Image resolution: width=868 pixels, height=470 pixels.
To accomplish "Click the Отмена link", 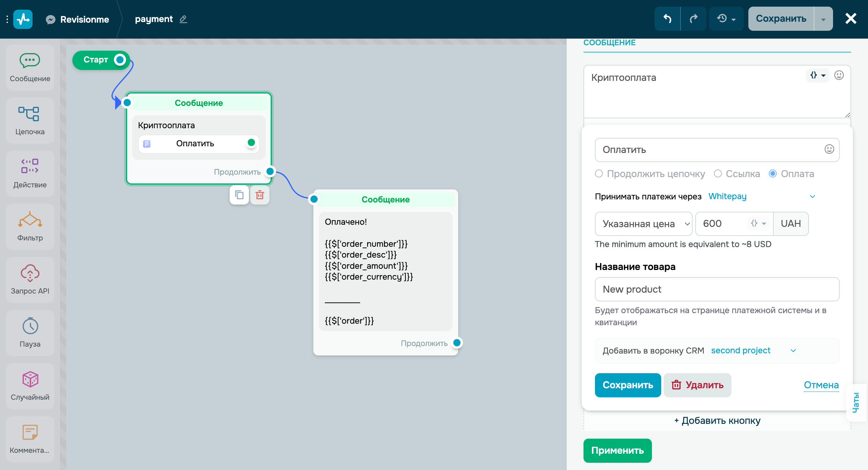I will (821, 385).
